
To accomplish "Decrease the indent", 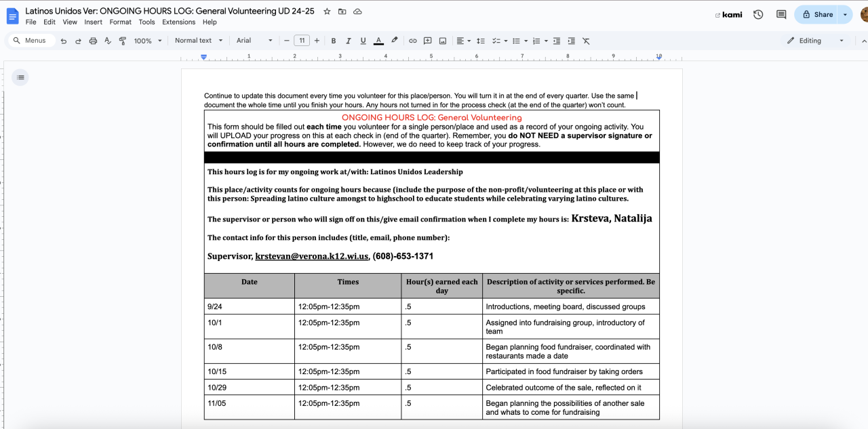I will pos(557,41).
